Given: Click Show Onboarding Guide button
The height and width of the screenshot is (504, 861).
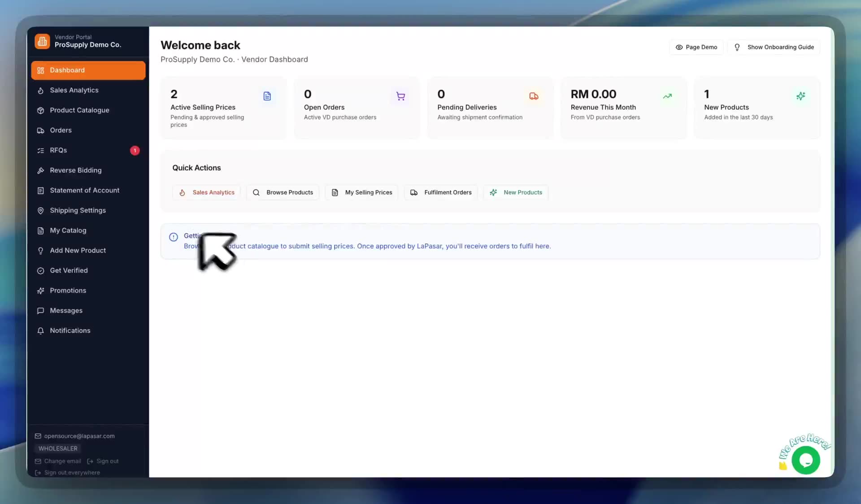Looking at the screenshot, I should [x=774, y=47].
